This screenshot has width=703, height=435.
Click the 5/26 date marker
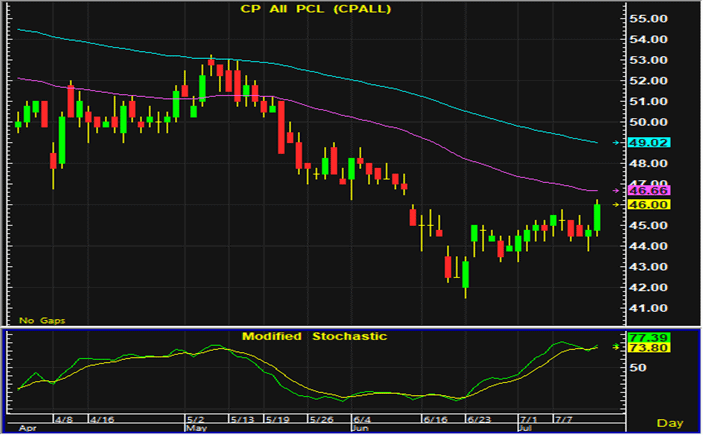[321, 420]
